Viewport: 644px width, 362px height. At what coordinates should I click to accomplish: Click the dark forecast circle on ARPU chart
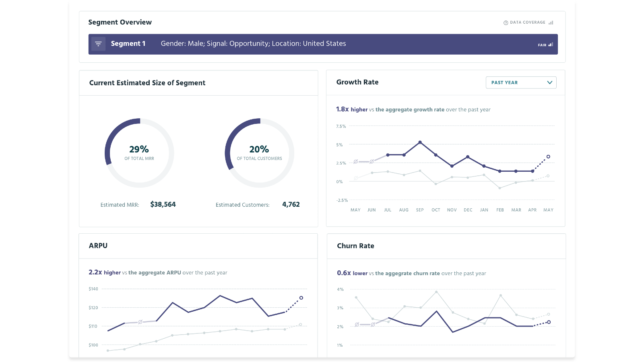coord(301,298)
